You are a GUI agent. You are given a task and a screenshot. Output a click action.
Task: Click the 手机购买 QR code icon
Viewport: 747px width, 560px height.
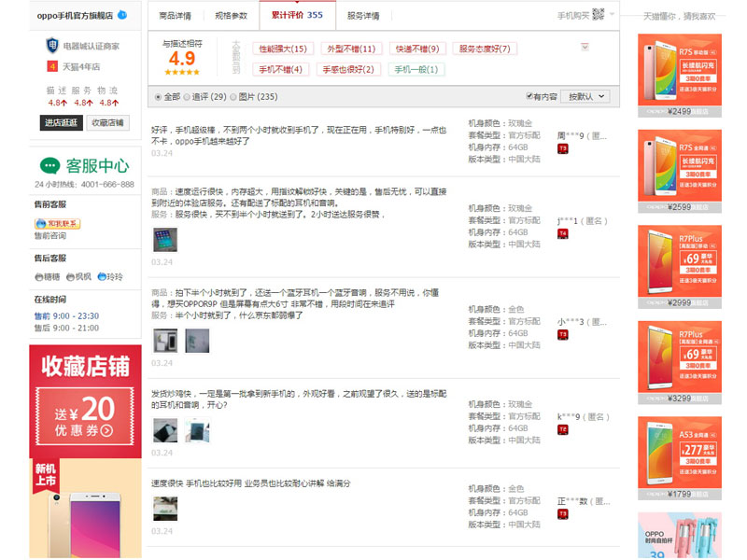[598, 14]
